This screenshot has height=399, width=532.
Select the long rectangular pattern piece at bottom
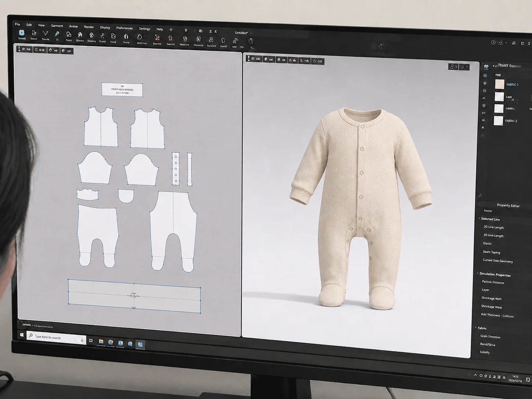point(134,296)
